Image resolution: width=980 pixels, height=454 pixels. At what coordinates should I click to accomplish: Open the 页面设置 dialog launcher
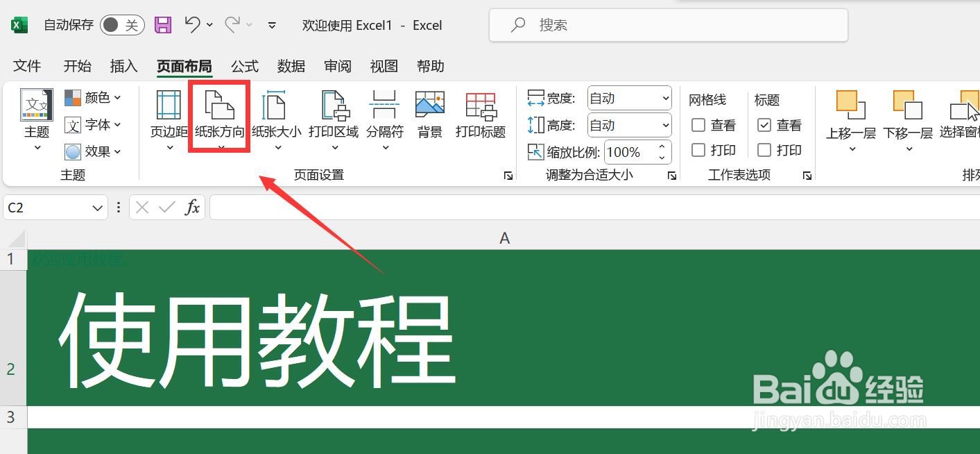pyautogui.click(x=508, y=176)
